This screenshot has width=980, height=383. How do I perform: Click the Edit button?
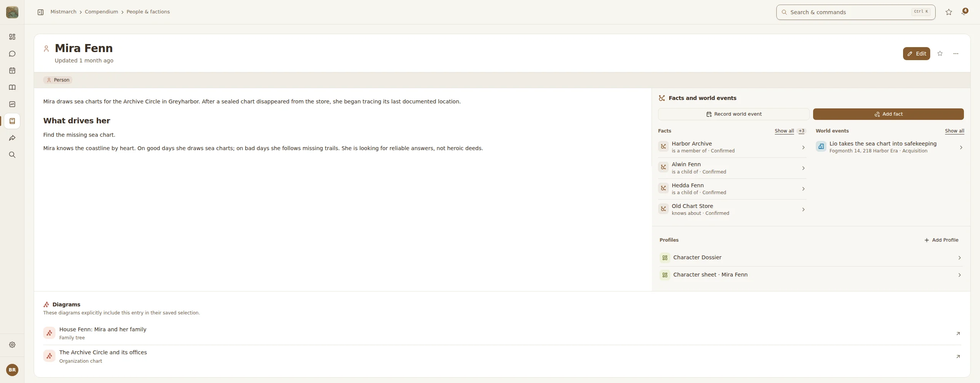(916, 54)
